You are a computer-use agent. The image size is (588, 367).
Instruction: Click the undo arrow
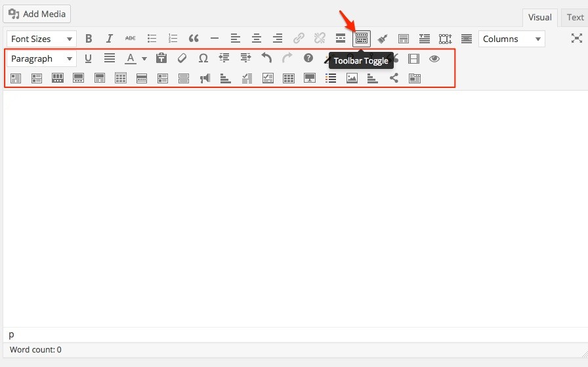click(266, 58)
